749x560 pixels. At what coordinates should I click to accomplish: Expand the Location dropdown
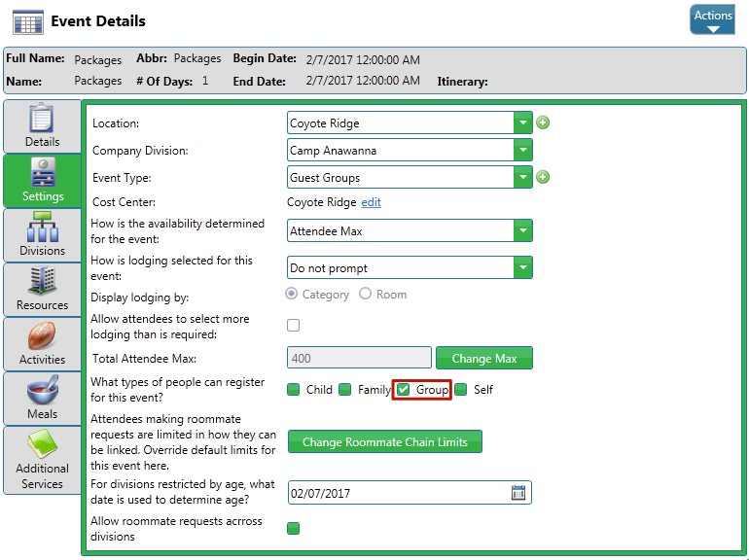(x=523, y=123)
